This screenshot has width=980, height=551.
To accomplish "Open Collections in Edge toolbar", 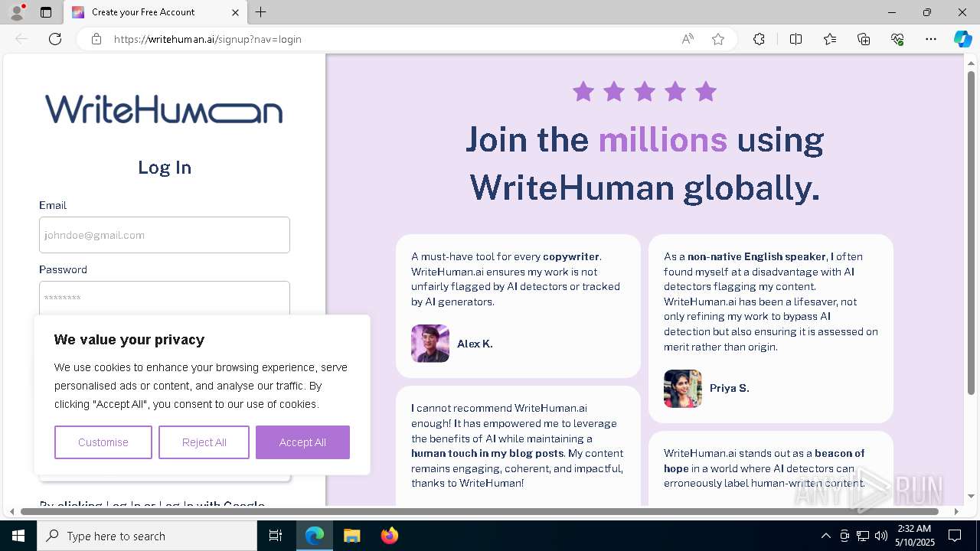I will tap(864, 39).
